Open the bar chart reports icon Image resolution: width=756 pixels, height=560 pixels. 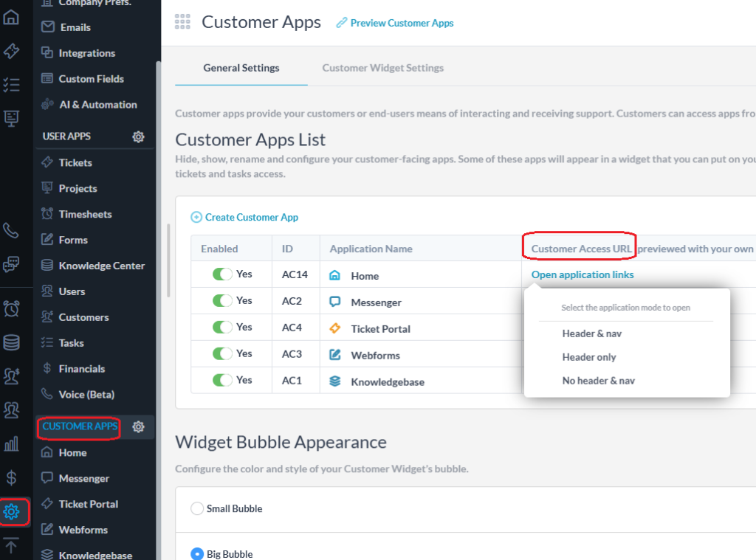[x=11, y=443]
